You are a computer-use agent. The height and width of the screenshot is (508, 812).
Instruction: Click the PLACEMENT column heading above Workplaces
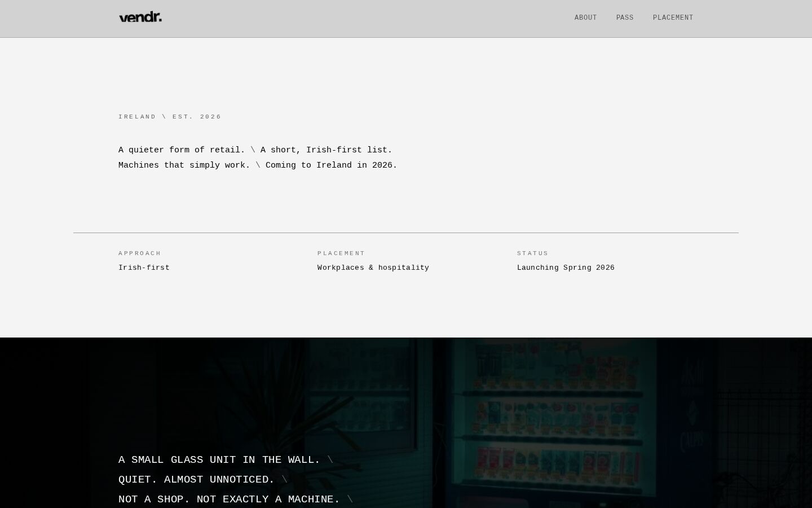coord(341,253)
